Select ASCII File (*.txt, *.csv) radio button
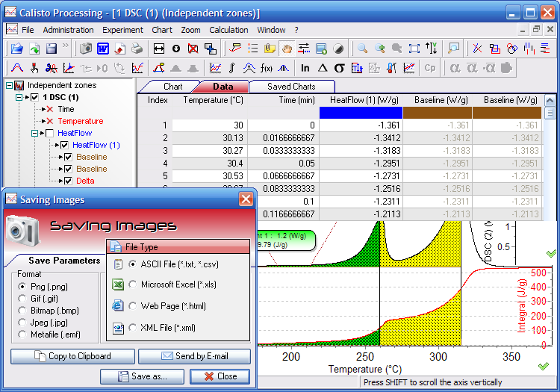 pos(132,264)
